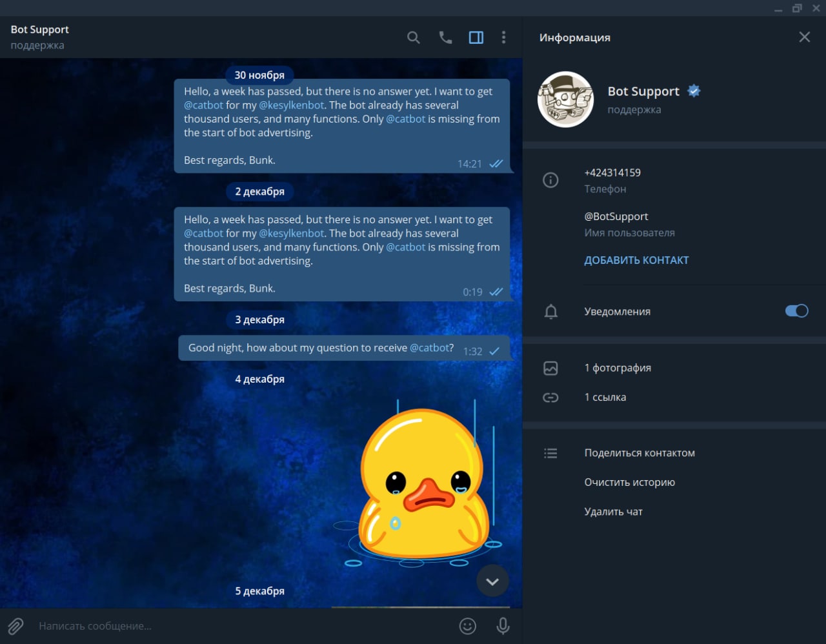The width and height of the screenshot is (826, 644).
Task: Click the 5 декабря date badge
Action: click(259, 591)
